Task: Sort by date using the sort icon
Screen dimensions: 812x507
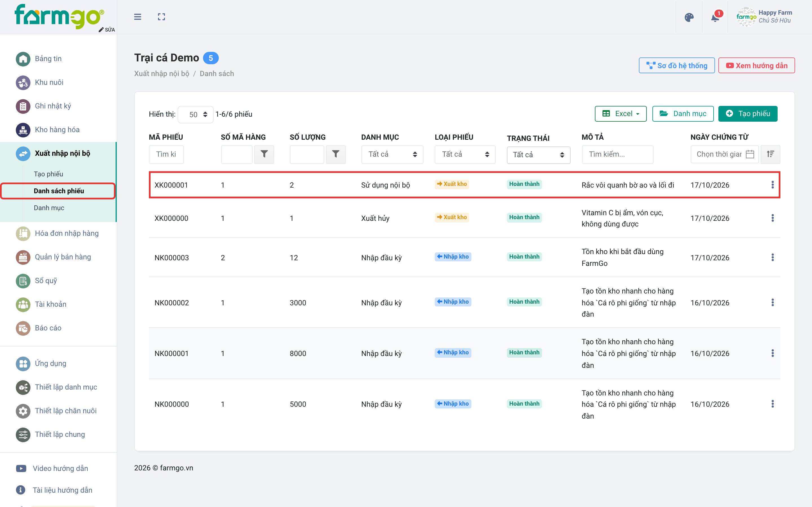Action: (770, 154)
